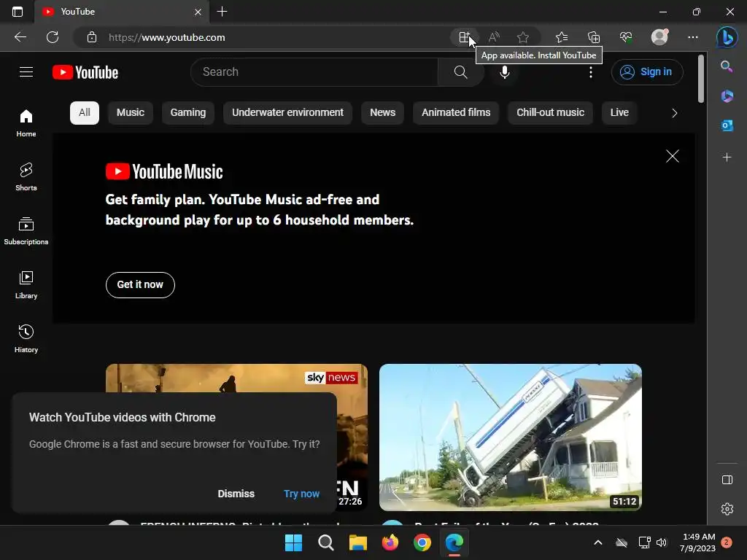Open the tipped truck video thumbnail
Screen dimensions: 747x560
510,437
